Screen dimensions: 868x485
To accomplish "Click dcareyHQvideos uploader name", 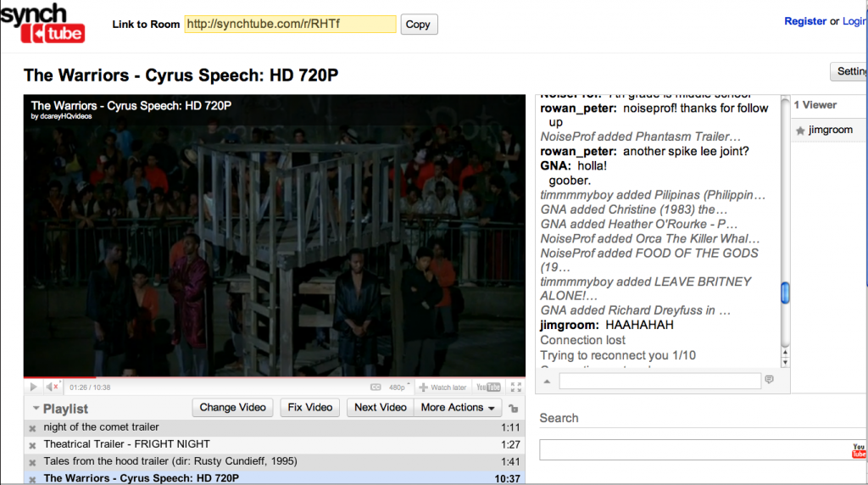I will [66, 116].
